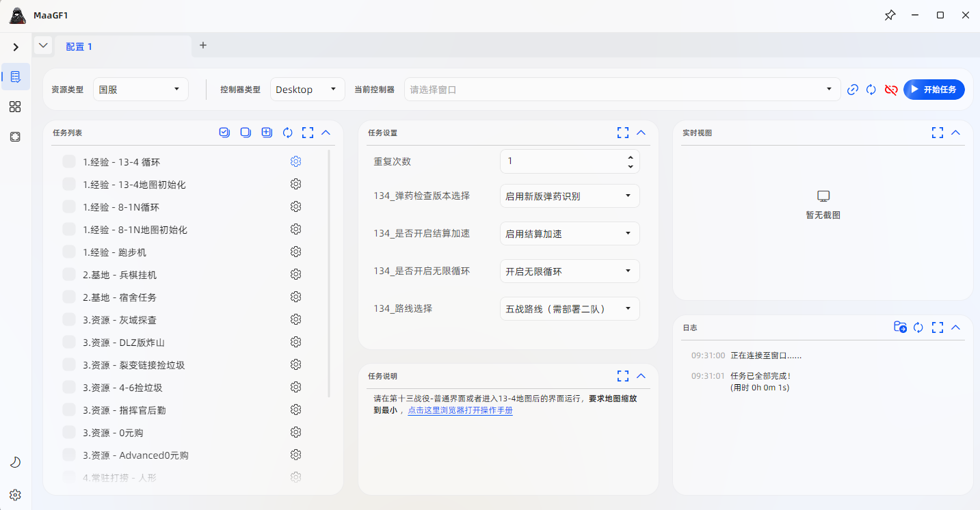The width and height of the screenshot is (980, 510).
Task: Refresh the task list
Action: point(287,132)
